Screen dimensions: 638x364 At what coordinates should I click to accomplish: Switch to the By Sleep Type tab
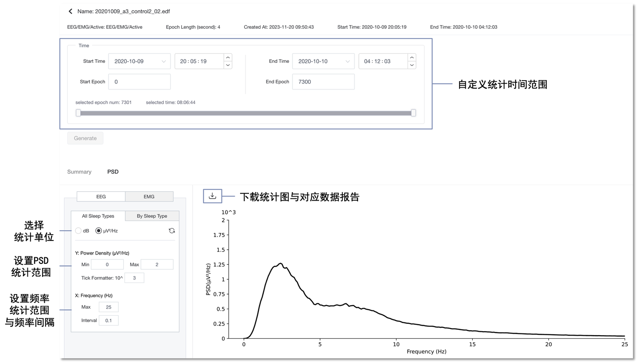pos(152,216)
